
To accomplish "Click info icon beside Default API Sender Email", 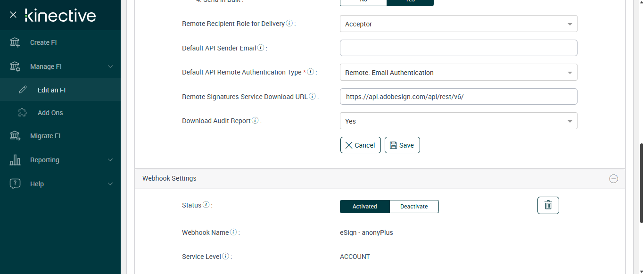I will tap(261, 48).
